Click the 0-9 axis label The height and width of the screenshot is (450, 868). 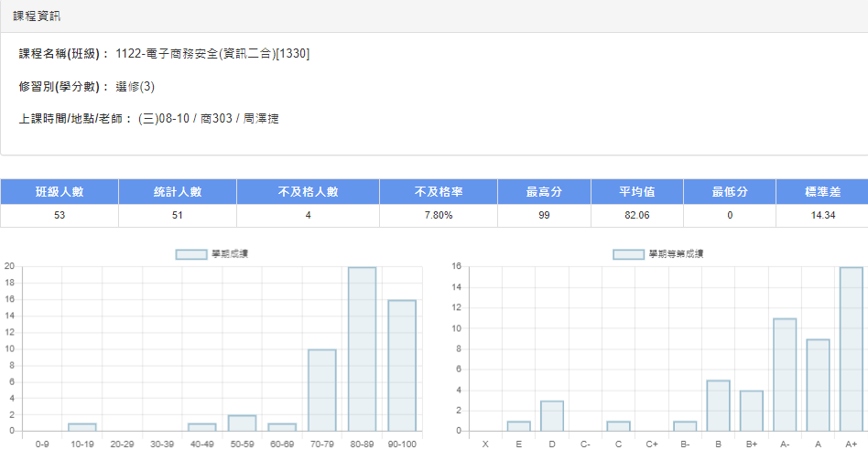click(42, 445)
